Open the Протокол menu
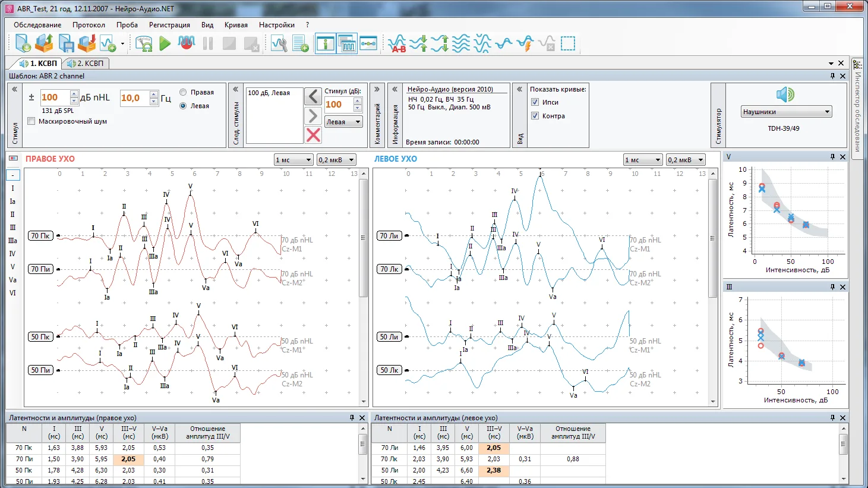The height and width of the screenshot is (488, 868). point(89,25)
